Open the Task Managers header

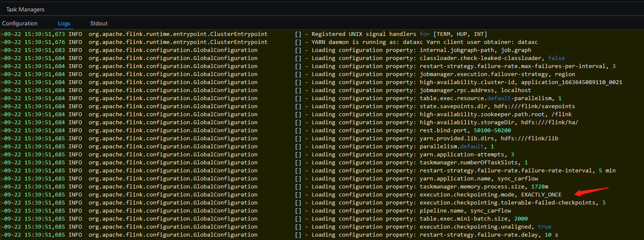click(x=25, y=9)
